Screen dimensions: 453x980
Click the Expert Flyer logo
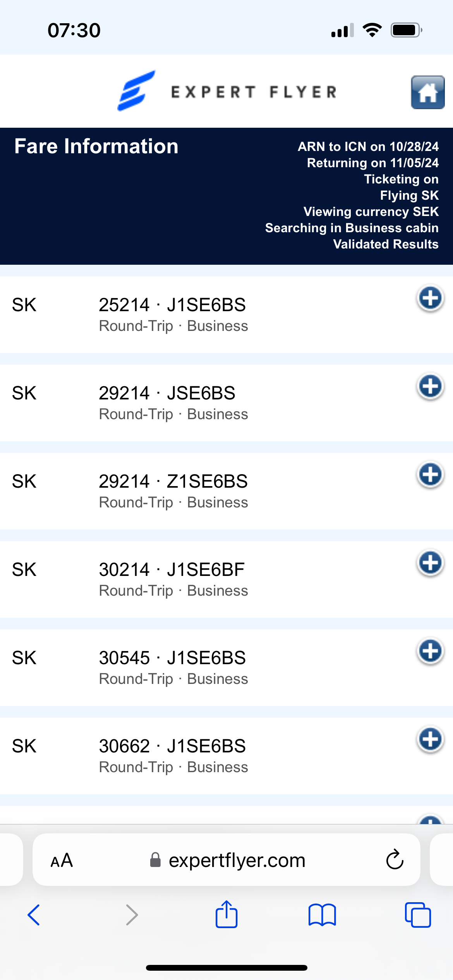pyautogui.click(x=227, y=91)
